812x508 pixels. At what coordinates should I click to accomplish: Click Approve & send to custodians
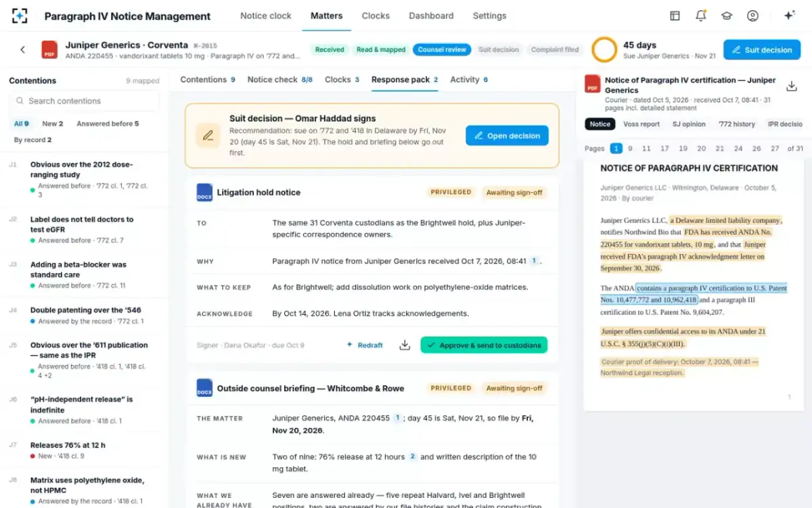(x=484, y=345)
